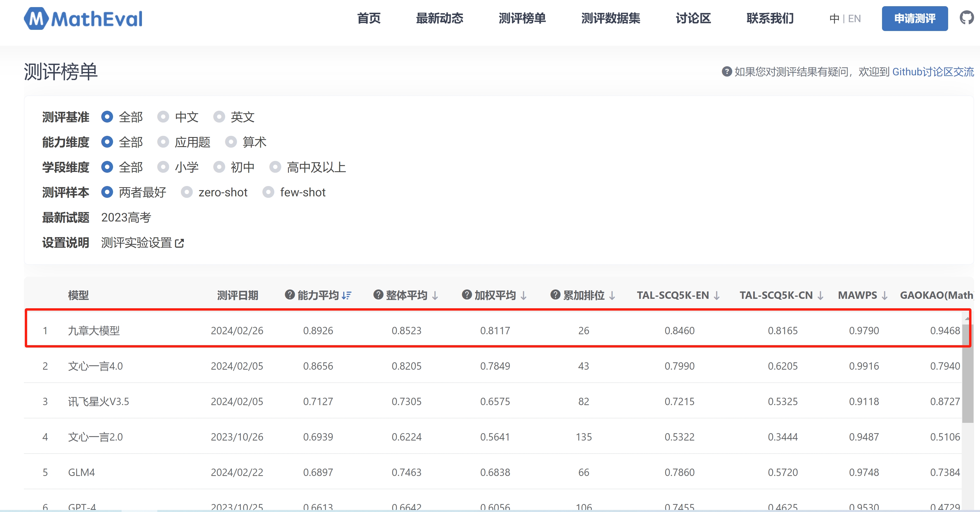980x512 pixels.
Task: Open 讨论区 nav item
Action: pyautogui.click(x=693, y=18)
